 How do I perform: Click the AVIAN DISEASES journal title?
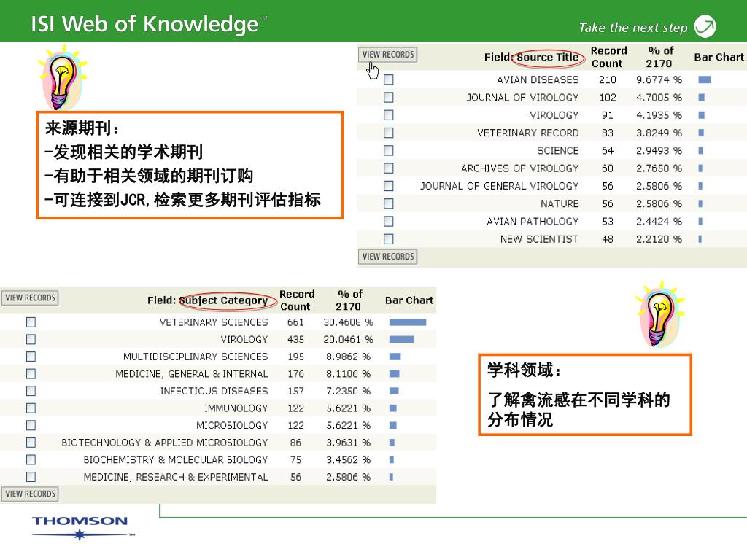click(538, 79)
